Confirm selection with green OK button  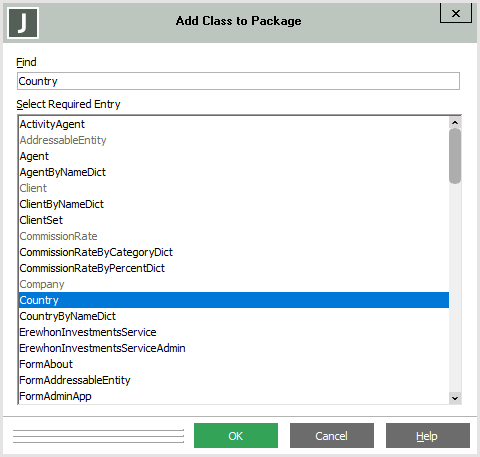pos(236,436)
